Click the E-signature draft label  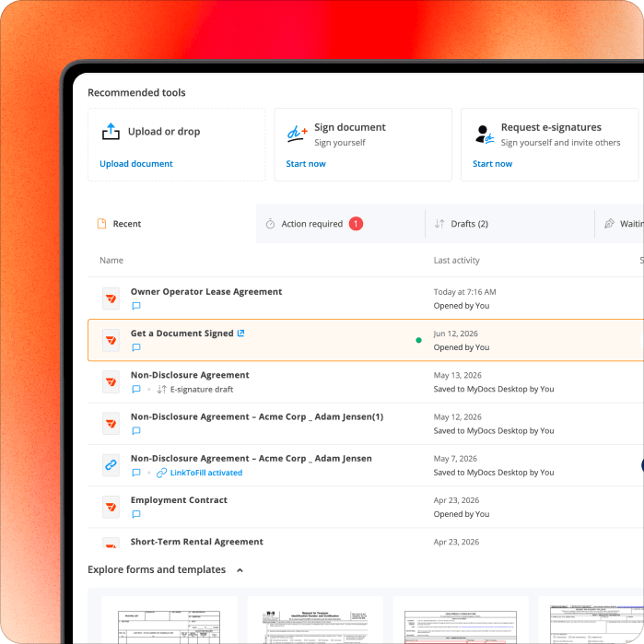coord(201,390)
